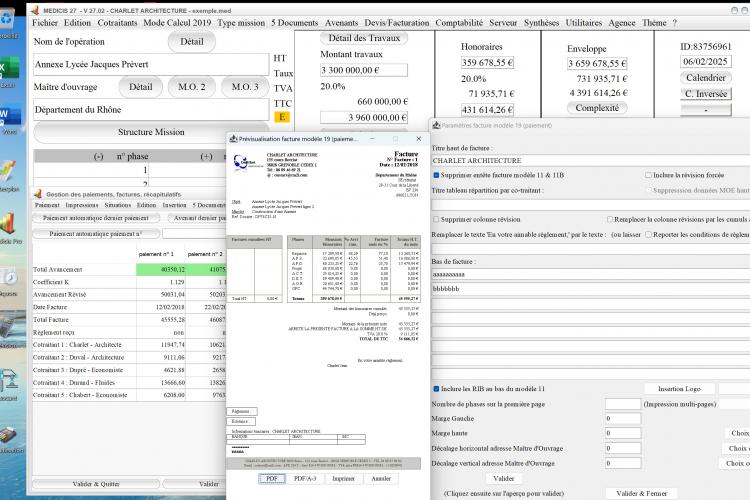Uncheck Supprimer entête facture modèle 11 & 11B
Image resolution: width=750 pixels, height=500 pixels.
coord(436,175)
